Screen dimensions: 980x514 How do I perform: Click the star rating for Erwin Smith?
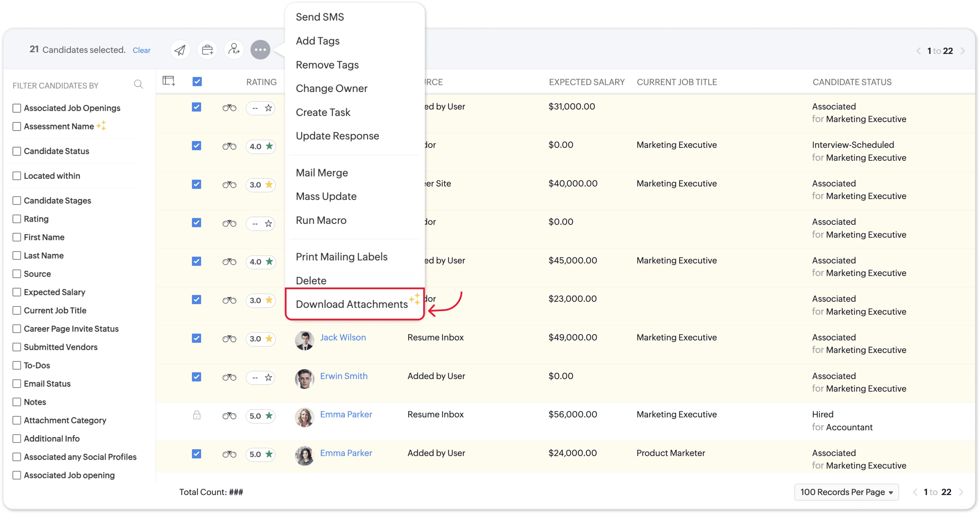[268, 377]
